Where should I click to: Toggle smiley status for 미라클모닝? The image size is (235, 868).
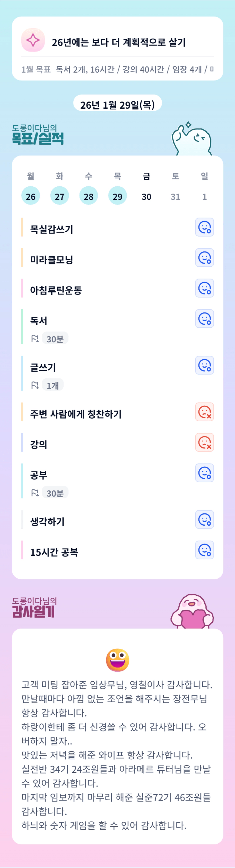204,258
